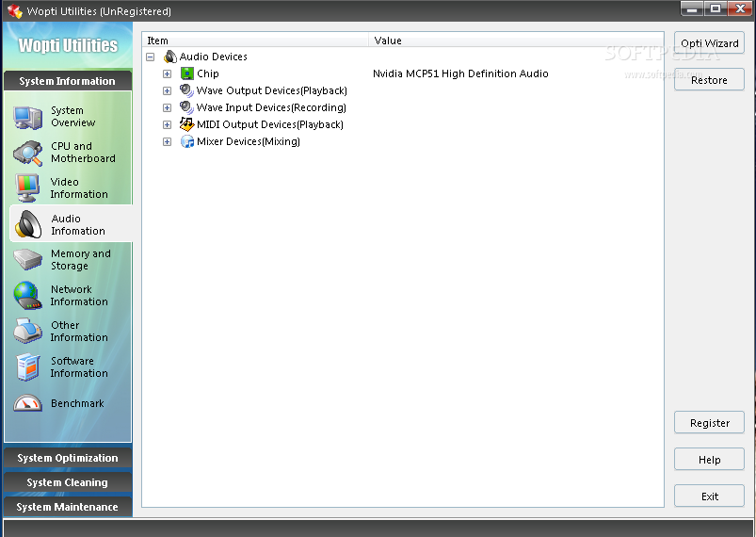Open Memory and Storage drive icon
Image resolution: width=756 pixels, height=537 pixels.
28,260
